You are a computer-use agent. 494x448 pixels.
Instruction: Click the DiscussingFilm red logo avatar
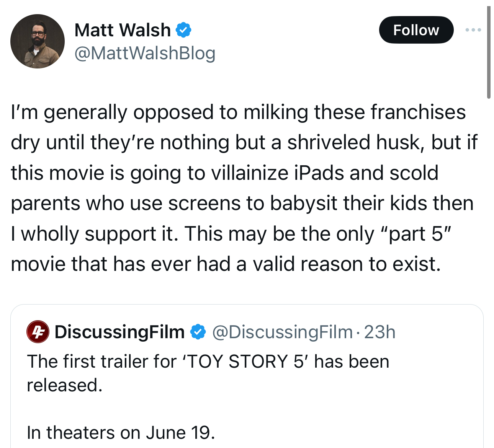point(38,332)
